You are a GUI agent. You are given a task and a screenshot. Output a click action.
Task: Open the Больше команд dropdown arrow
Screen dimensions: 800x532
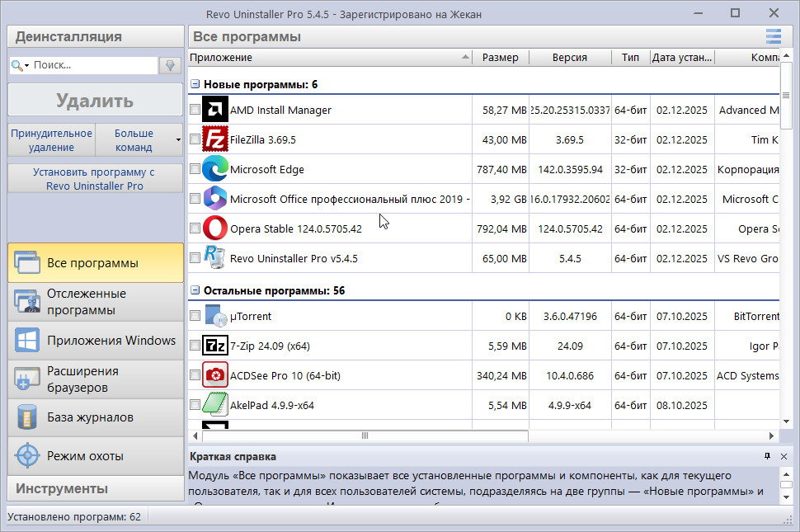click(x=178, y=140)
